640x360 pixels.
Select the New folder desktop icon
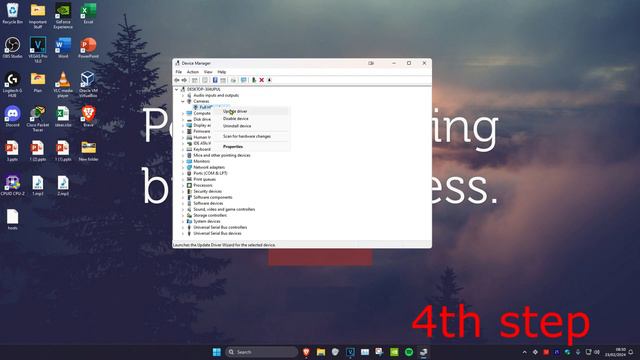click(x=88, y=151)
